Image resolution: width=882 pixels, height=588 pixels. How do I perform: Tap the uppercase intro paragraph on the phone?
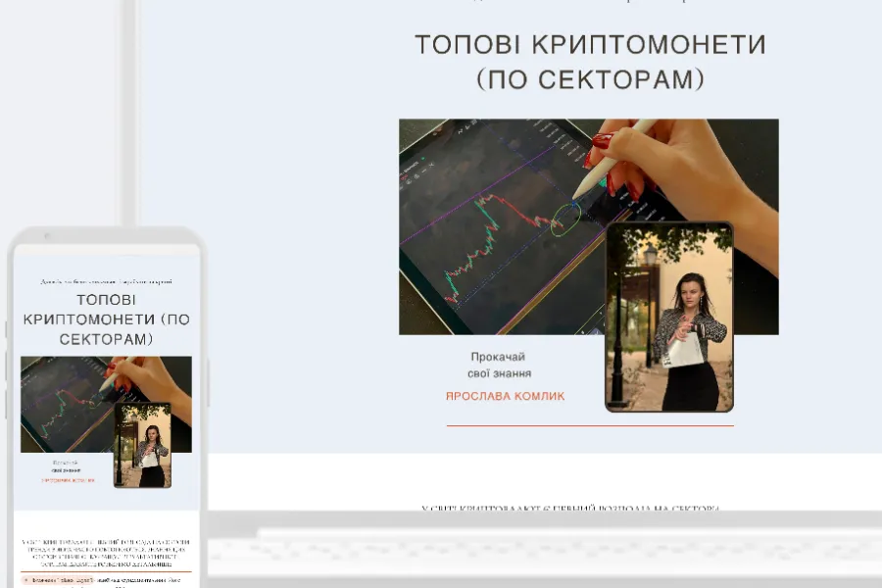pos(106,553)
